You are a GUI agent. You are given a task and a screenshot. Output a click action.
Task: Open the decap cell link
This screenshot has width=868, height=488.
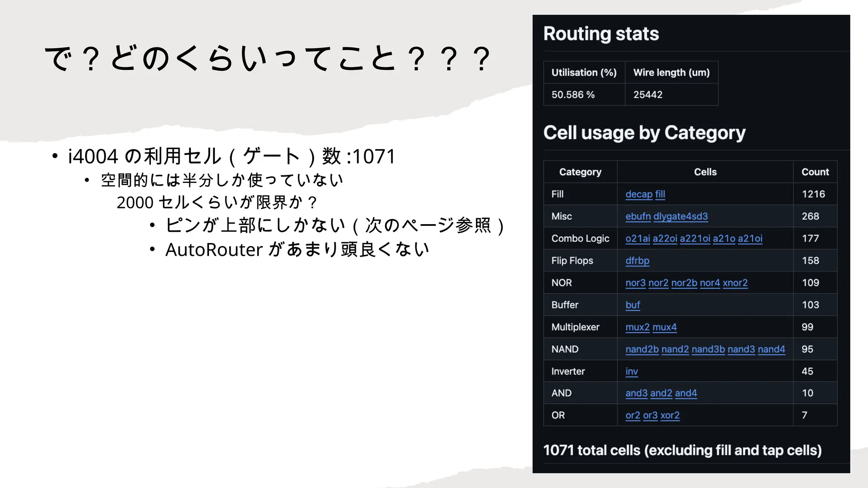[639, 194]
